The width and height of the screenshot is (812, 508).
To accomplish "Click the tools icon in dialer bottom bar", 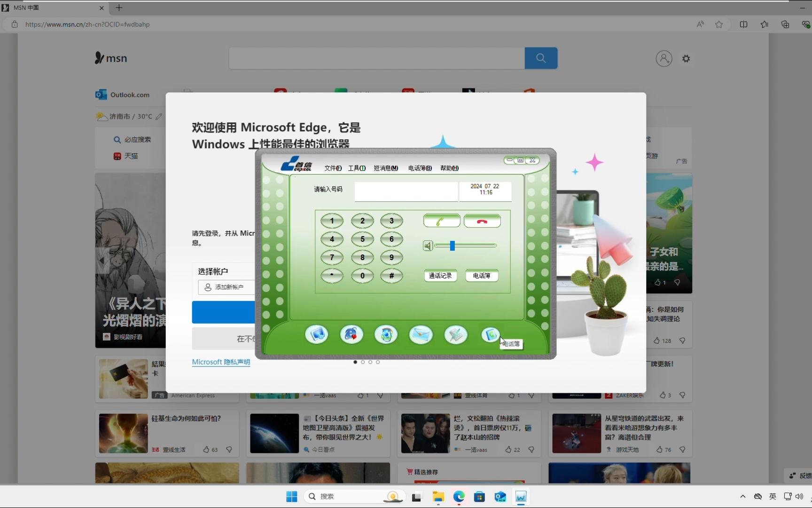I will coord(456,335).
